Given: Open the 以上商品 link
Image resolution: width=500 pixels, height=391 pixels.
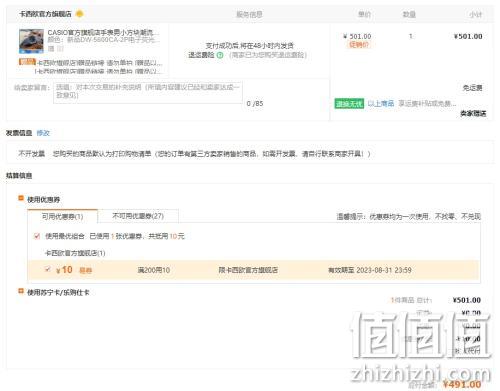Looking at the screenshot, I should pos(381,104).
